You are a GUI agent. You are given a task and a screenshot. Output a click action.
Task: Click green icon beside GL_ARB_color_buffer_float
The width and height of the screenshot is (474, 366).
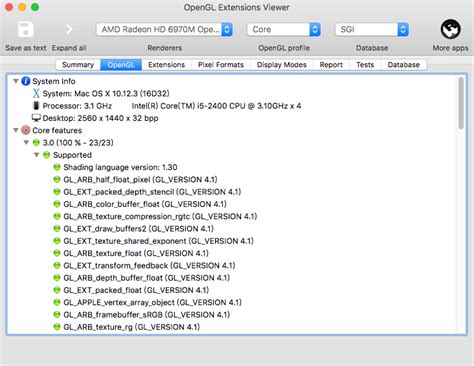[x=57, y=204]
